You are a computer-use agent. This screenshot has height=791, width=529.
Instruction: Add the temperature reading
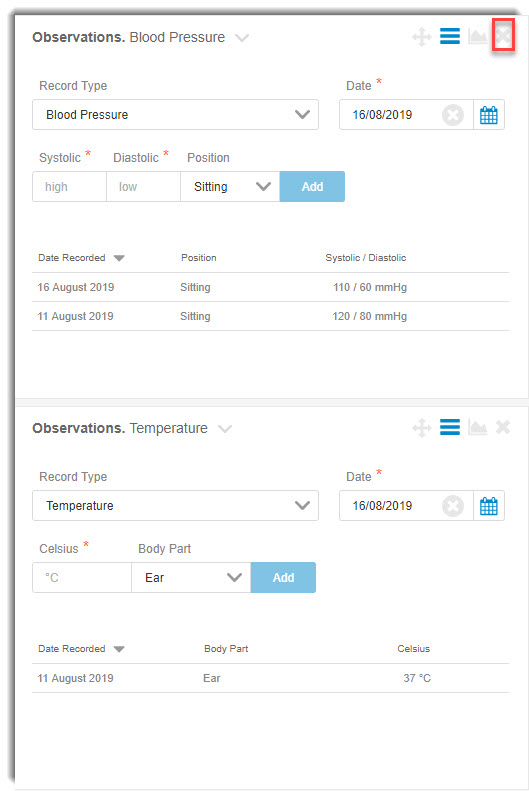coord(283,578)
